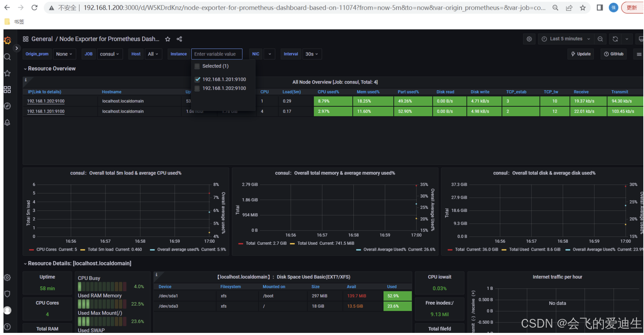This screenshot has height=335, width=644.
Task: Click the browser 更新 update button
Action: pos(632,8)
